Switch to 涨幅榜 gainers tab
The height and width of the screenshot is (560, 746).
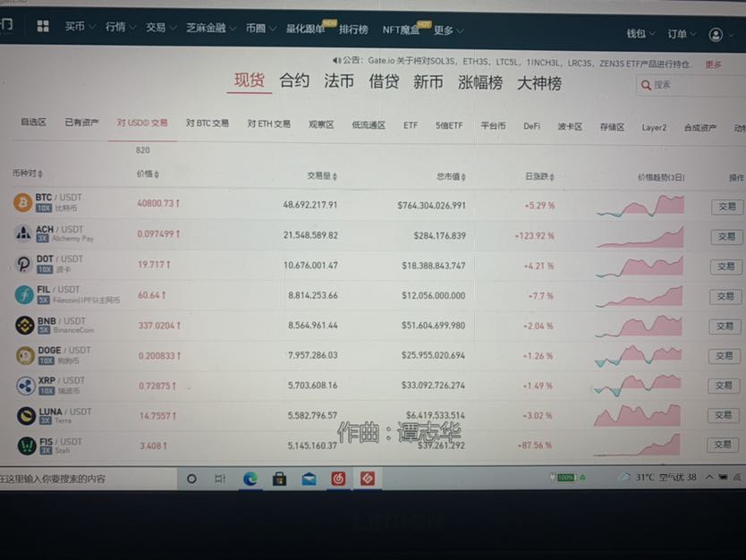[480, 83]
